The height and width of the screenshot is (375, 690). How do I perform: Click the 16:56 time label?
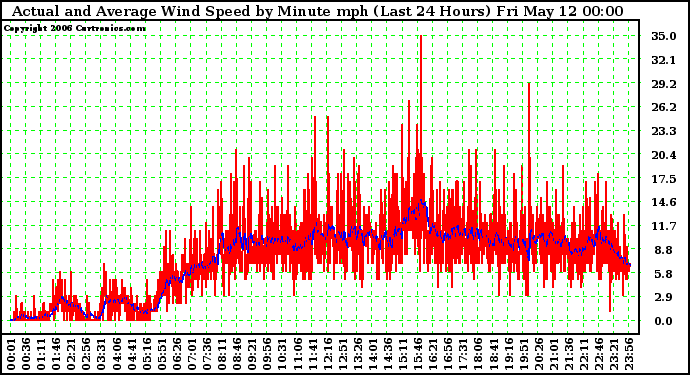coord(448,354)
